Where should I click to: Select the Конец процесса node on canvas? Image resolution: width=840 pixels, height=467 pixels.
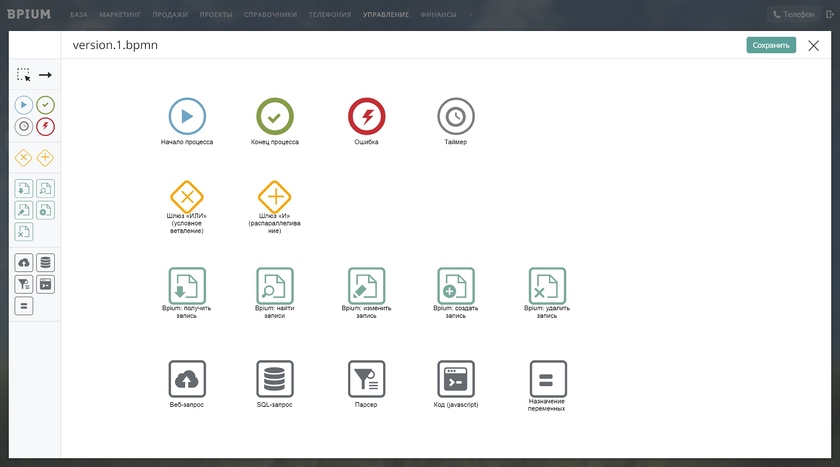coord(275,117)
